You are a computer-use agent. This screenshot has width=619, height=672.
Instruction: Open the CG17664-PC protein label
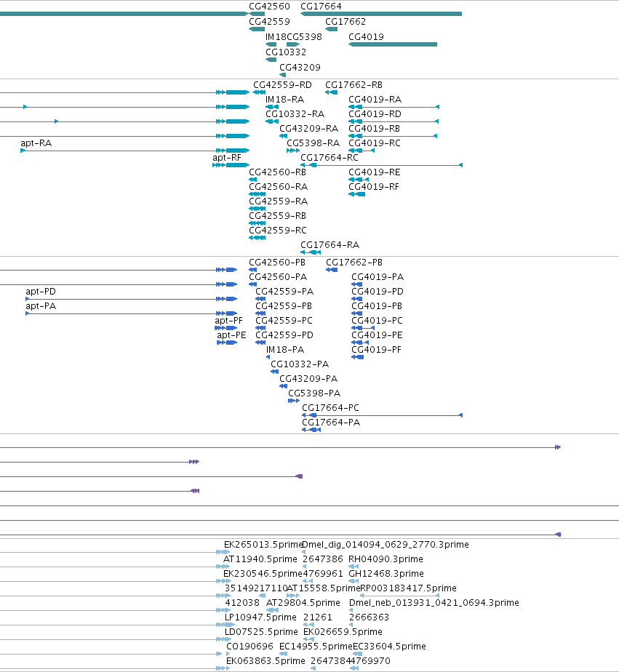[330, 408]
